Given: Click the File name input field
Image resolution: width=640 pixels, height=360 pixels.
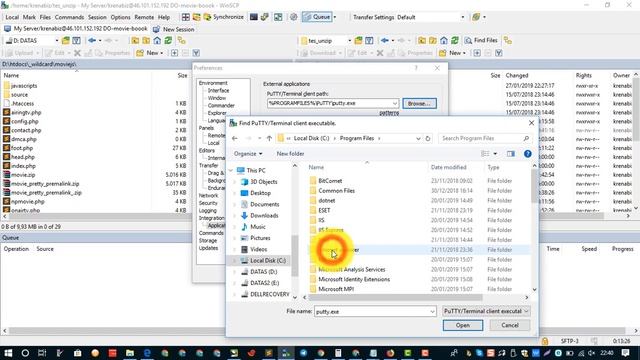Looking at the screenshot, I should 375,311.
